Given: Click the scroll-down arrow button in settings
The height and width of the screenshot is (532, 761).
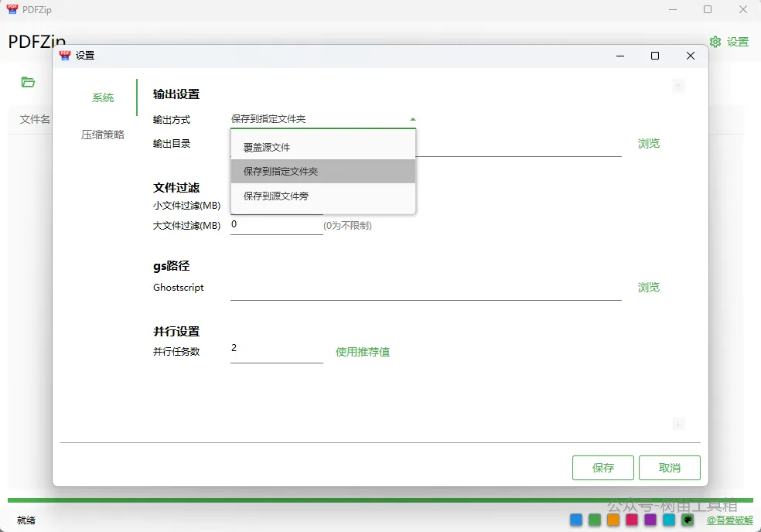Looking at the screenshot, I should pyautogui.click(x=678, y=423).
